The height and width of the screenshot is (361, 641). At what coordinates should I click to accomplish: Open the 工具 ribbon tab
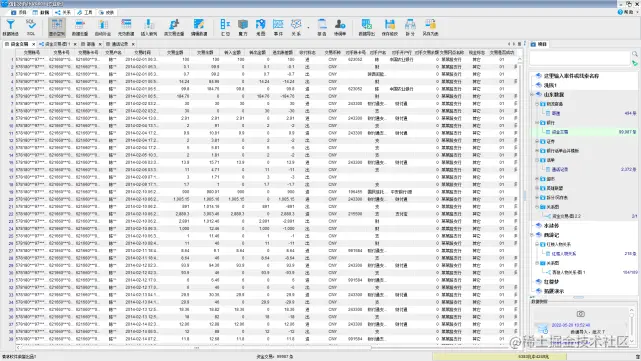click(85, 12)
